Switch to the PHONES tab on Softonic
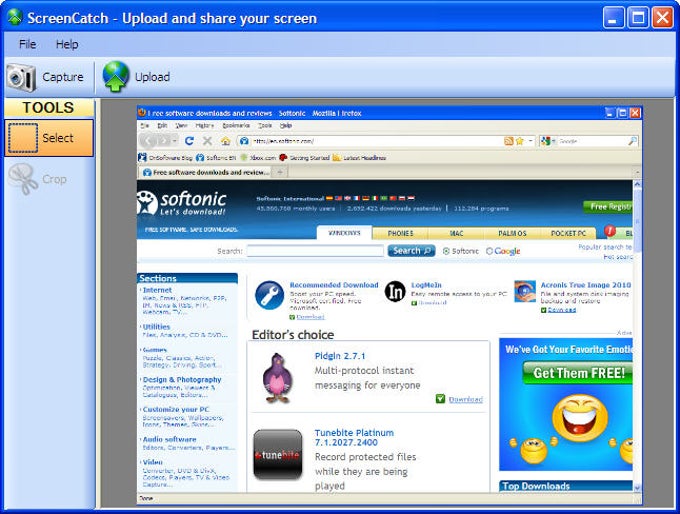This screenshot has height=514, width=680. click(400, 233)
